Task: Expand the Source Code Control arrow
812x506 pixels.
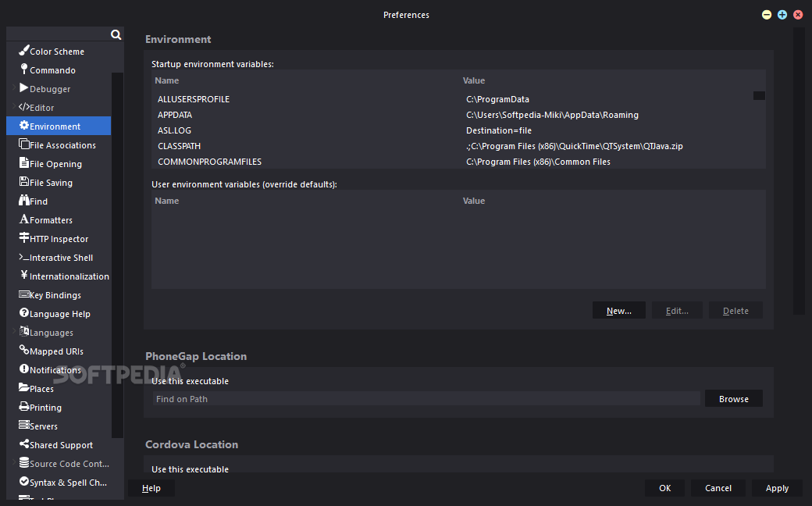Action: click(x=14, y=463)
